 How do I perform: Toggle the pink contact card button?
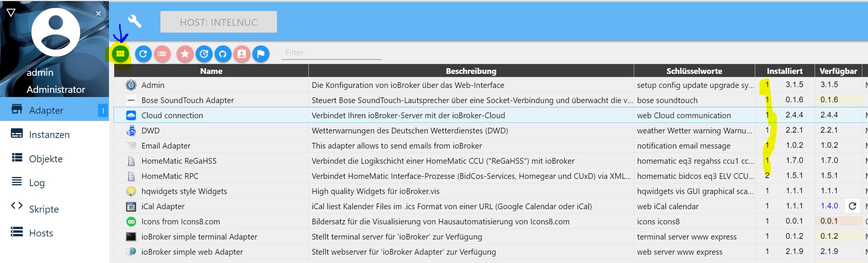[242, 54]
